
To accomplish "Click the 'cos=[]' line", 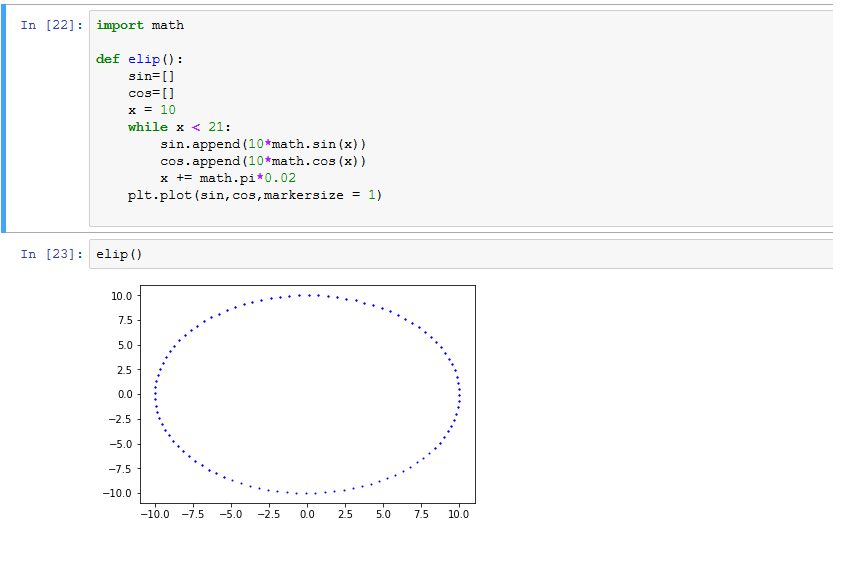I will 151,93.
